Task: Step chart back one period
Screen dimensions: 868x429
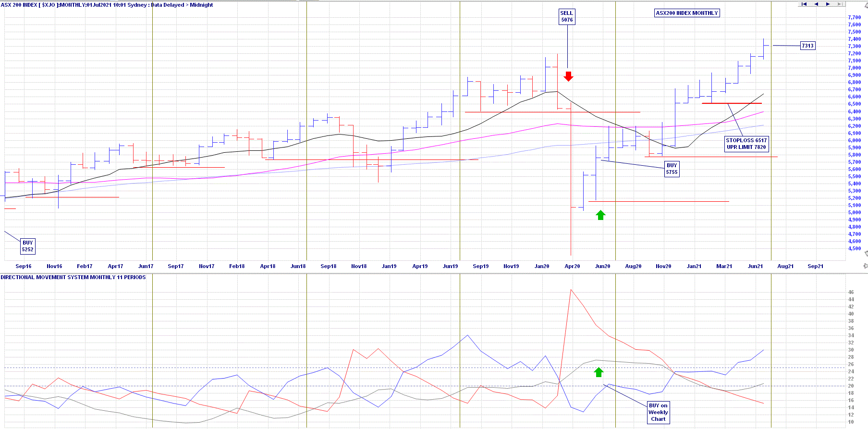Action: [x=816, y=4]
